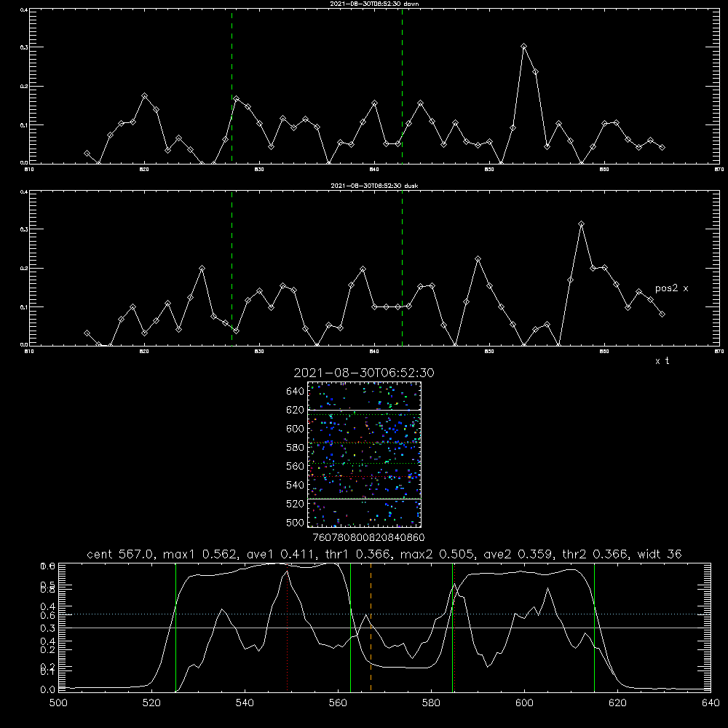The image size is (728, 728).
Task: Click the solid green line at 525
Action: pos(175,628)
